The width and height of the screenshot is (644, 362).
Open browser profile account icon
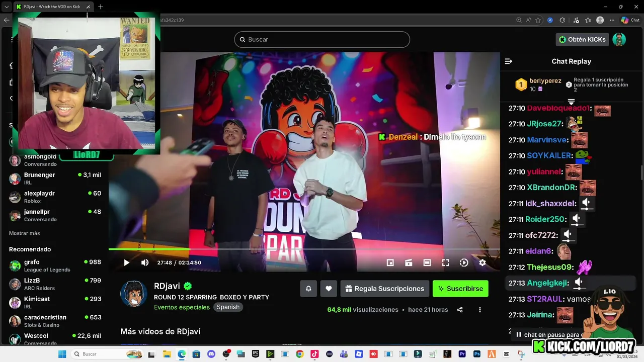point(600,20)
